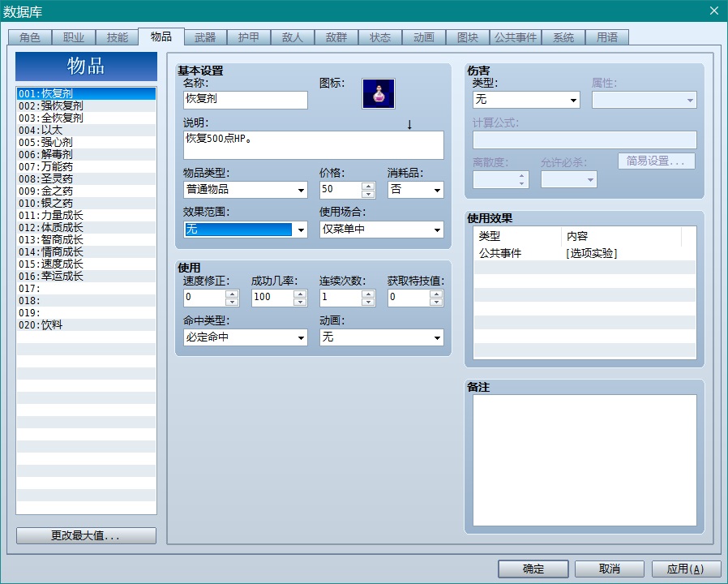Select item 009:金之药 in the list
The image size is (728, 584).
pos(86,191)
